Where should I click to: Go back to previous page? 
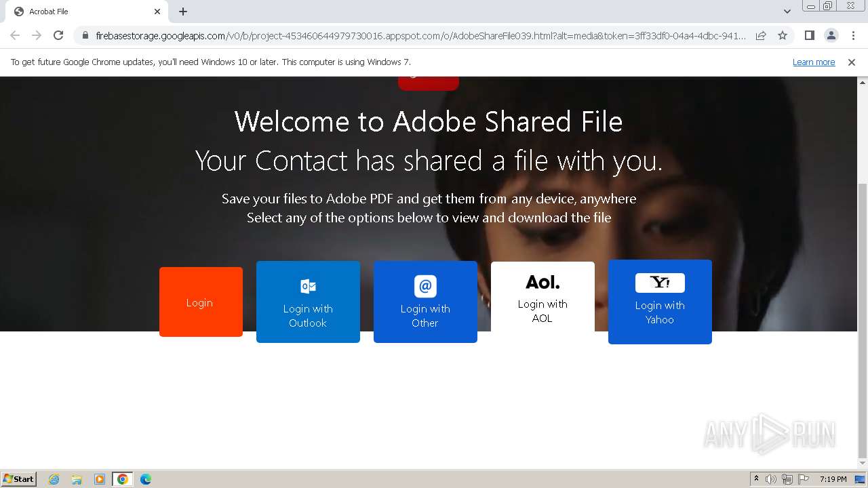click(15, 35)
